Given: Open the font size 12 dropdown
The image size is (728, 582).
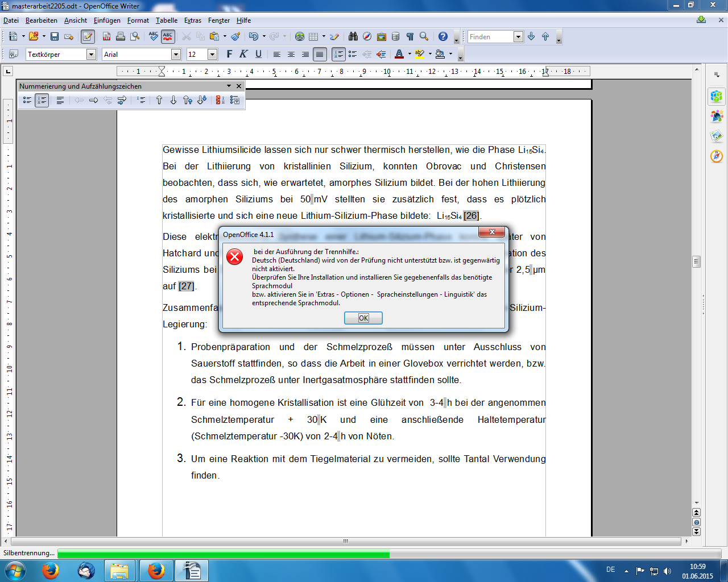Looking at the screenshot, I should (212, 54).
